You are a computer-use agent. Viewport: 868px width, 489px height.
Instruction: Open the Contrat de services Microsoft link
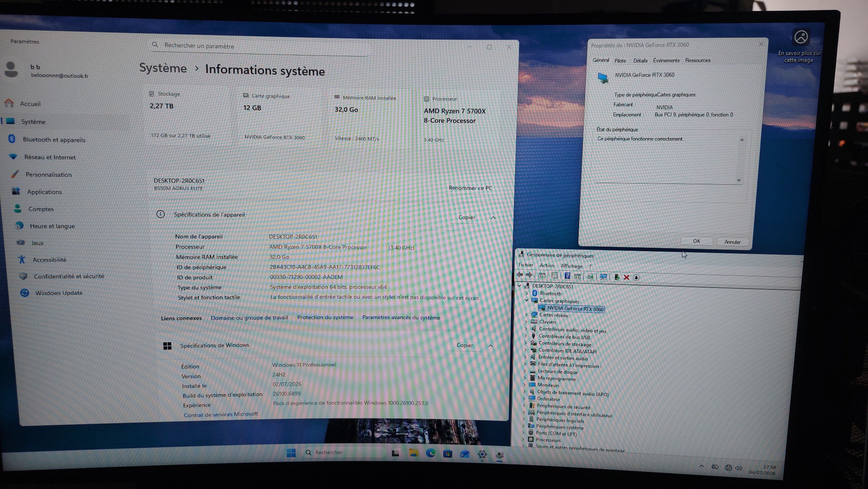[221, 414]
